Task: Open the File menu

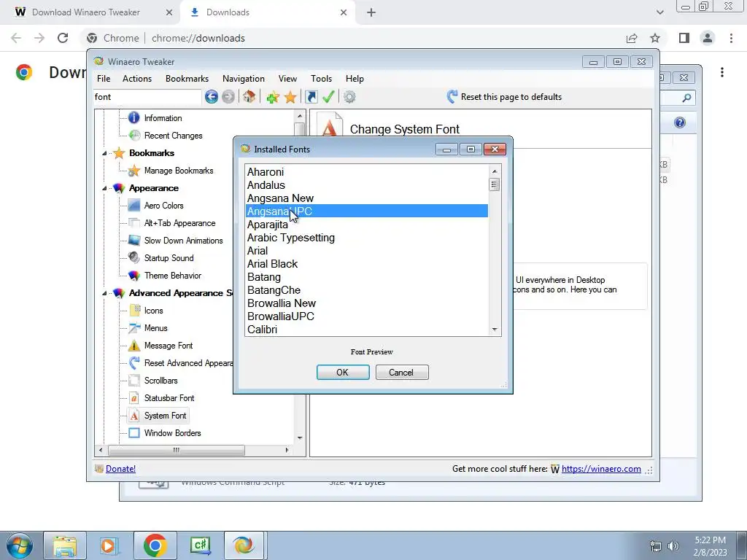Action: [x=104, y=79]
